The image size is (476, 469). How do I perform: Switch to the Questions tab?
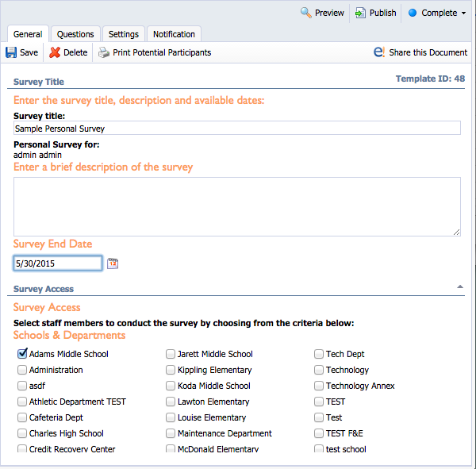(75, 34)
